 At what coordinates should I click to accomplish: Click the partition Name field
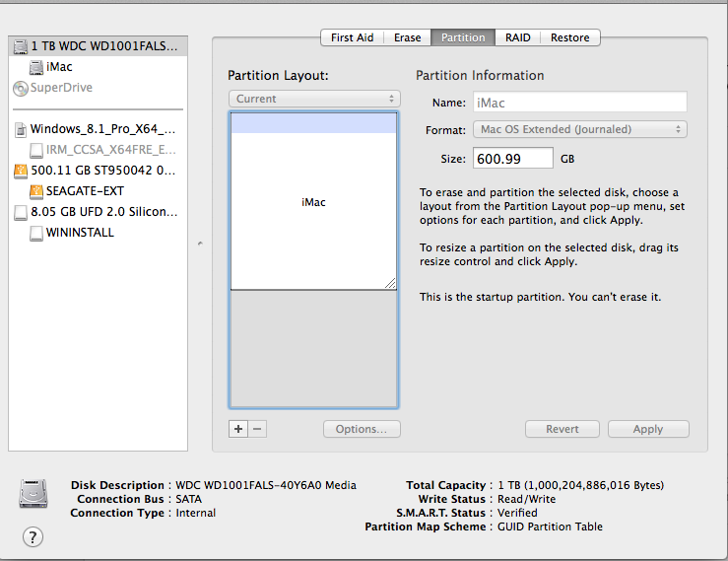tap(580, 103)
